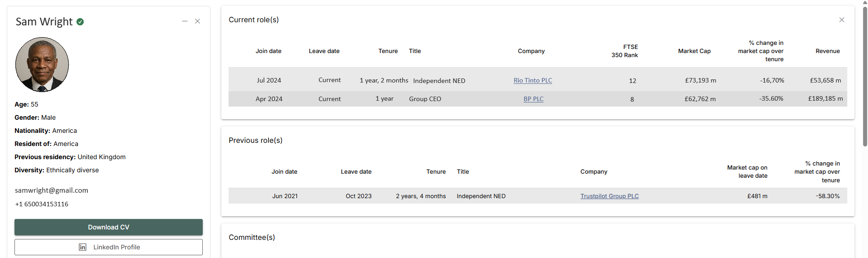
Task: Follow the Trustpilot Group PLC link
Action: coord(609,196)
